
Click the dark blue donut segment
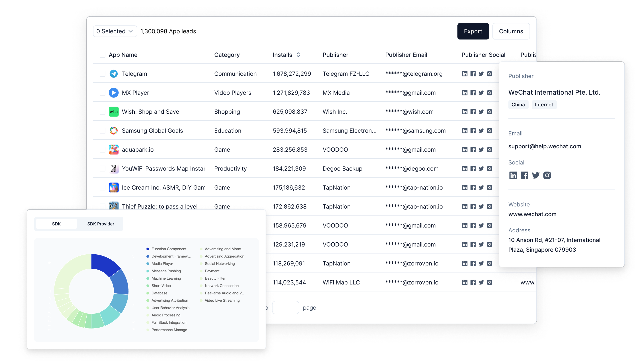105,264
